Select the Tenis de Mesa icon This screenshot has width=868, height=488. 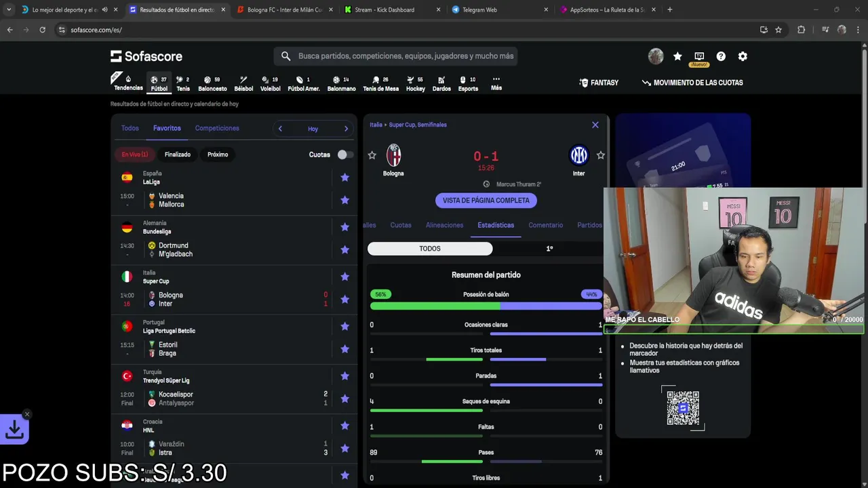click(380, 83)
